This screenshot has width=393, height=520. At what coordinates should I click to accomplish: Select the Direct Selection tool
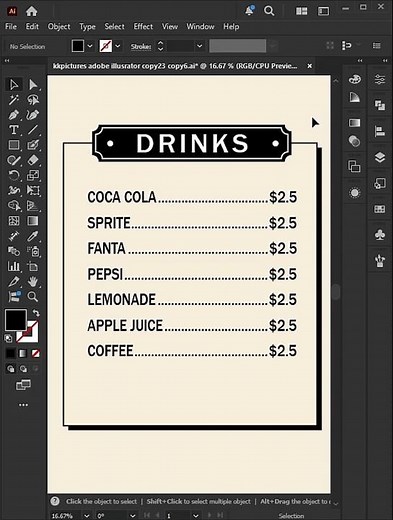(x=33, y=85)
